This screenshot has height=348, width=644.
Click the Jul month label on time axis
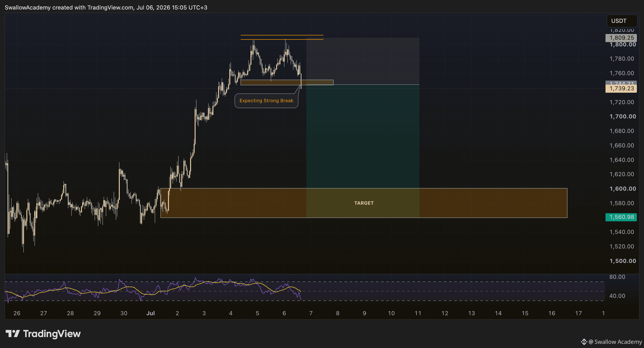[150, 313]
